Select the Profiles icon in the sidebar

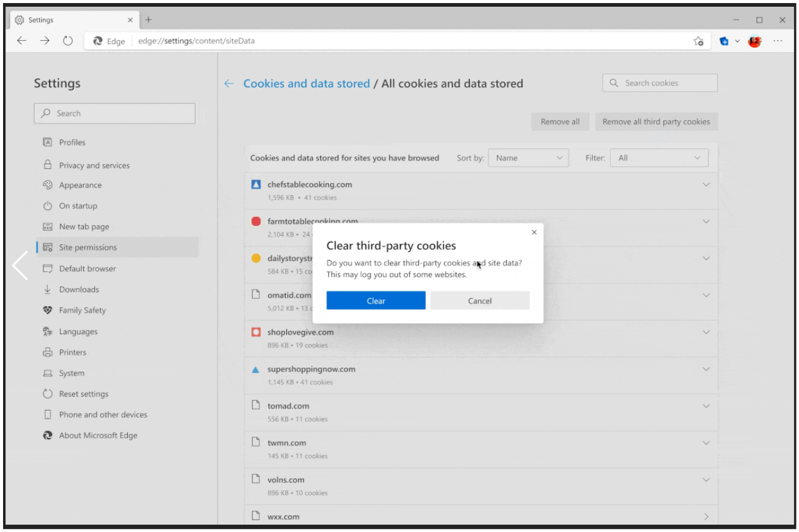click(x=46, y=142)
